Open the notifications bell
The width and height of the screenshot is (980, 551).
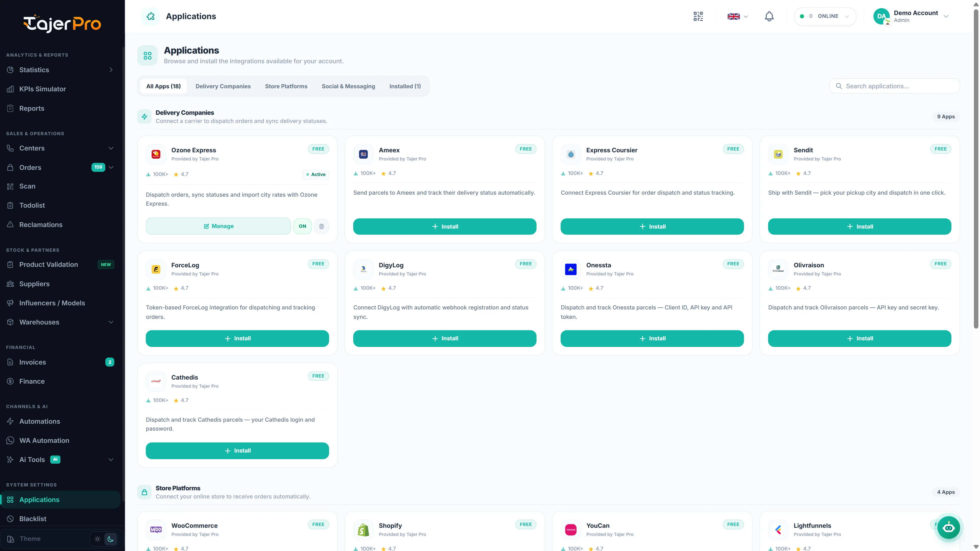[769, 16]
